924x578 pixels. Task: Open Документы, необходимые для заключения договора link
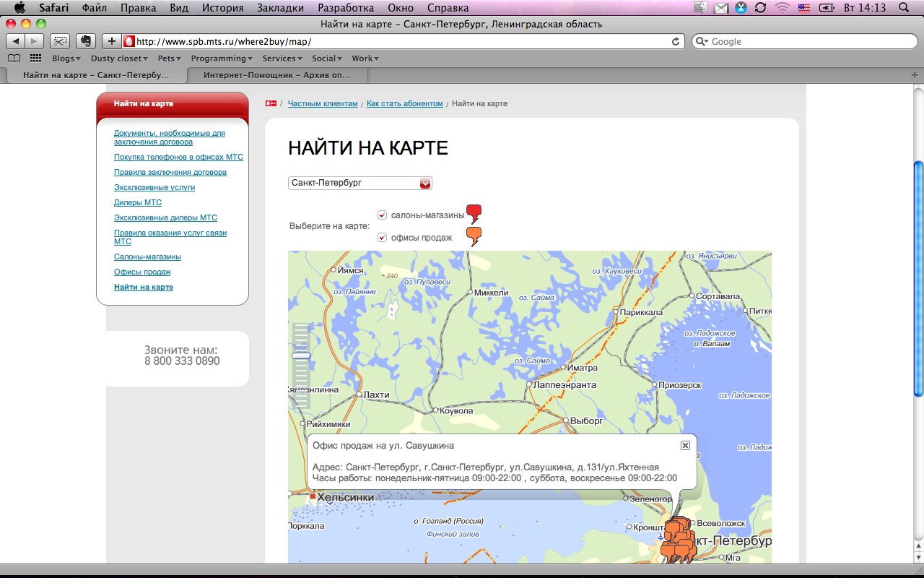pos(170,137)
